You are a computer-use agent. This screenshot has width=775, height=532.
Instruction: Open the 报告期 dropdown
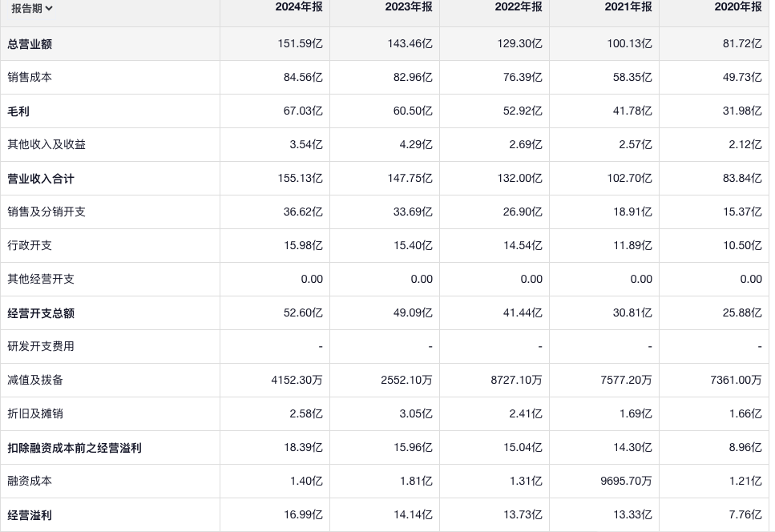click(x=32, y=9)
